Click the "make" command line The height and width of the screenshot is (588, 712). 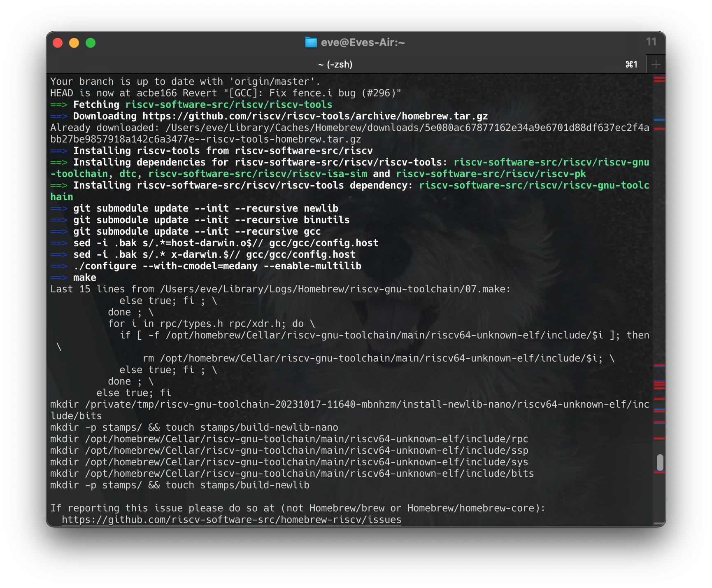coord(84,278)
